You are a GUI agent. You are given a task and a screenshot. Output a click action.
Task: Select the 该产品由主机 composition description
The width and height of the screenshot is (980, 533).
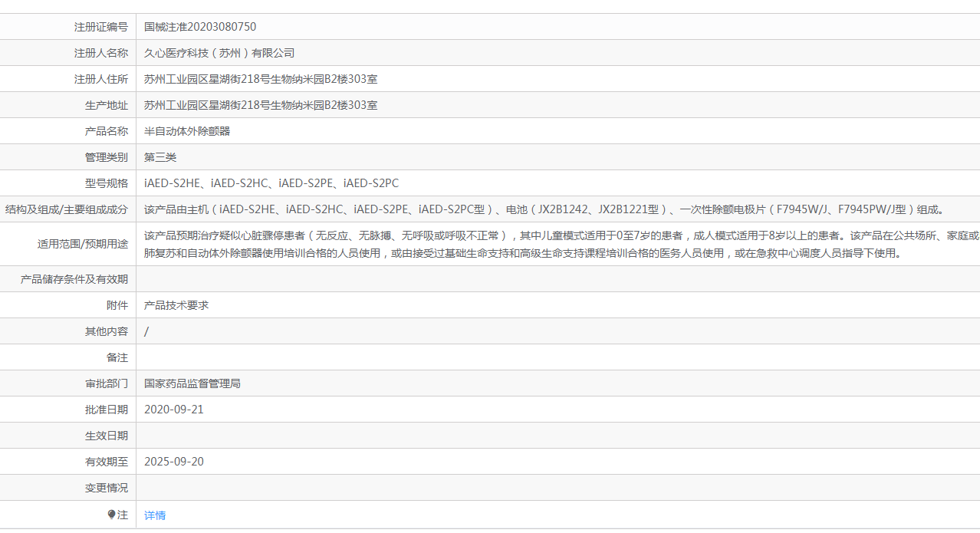(546, 209)
